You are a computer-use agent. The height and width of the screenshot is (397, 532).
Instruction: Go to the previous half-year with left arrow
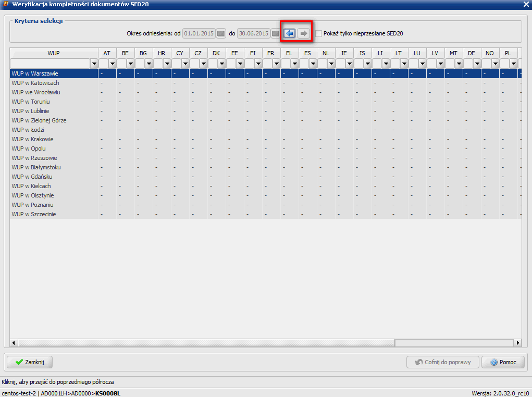click(289, 33)
